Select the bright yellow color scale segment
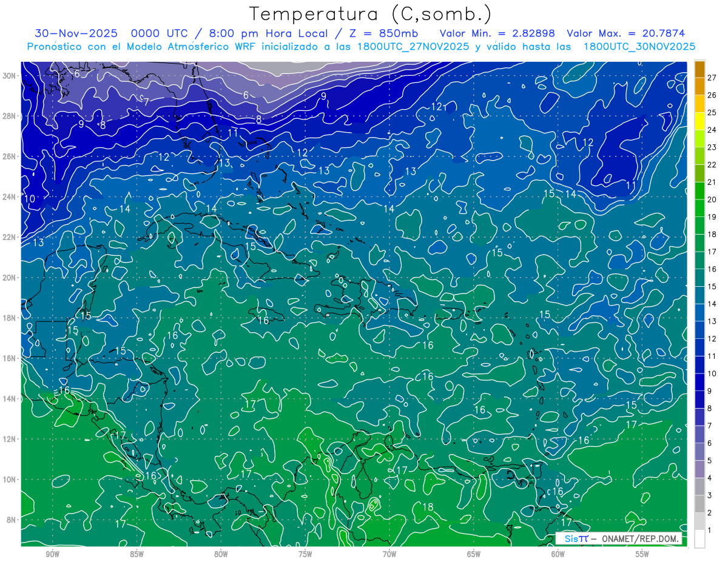 pyautogui.click(x=699, y=121)
